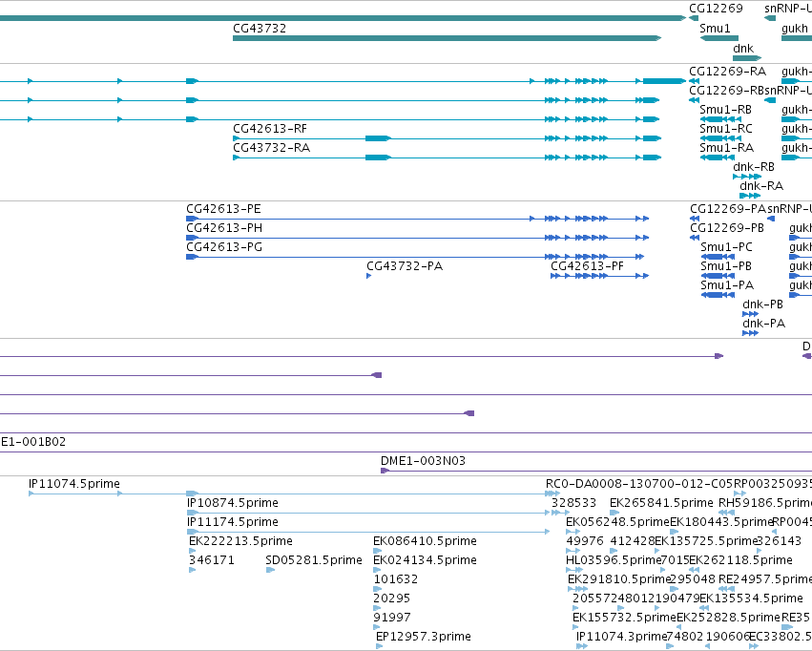Select transcript Smu1-RB label
812x651 pixels.
[725, 110]
